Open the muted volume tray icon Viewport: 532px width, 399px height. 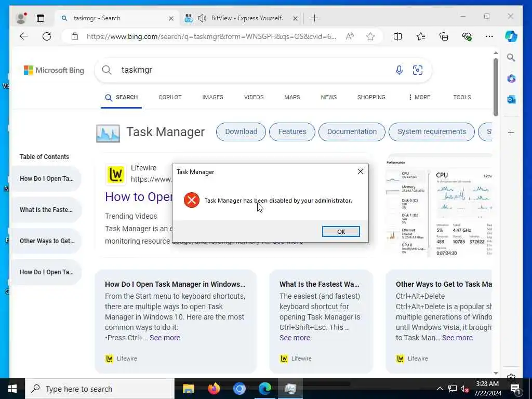[465, 389]
